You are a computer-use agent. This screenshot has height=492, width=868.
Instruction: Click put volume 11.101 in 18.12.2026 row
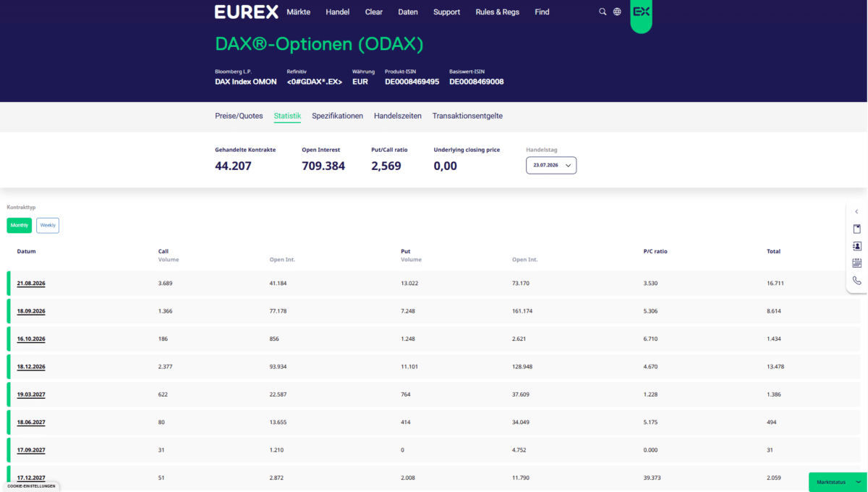pyautogui.click(x=409, y=367)
